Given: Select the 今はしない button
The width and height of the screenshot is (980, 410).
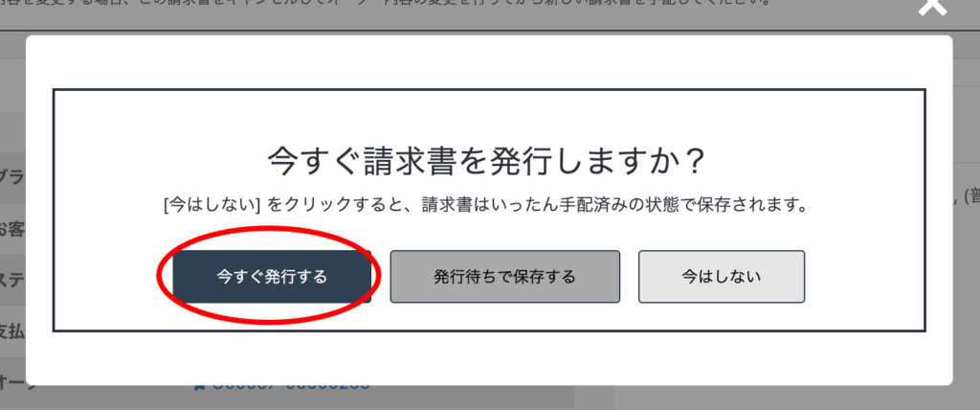Looking at the screenshot, I should [x=722, y=277].
